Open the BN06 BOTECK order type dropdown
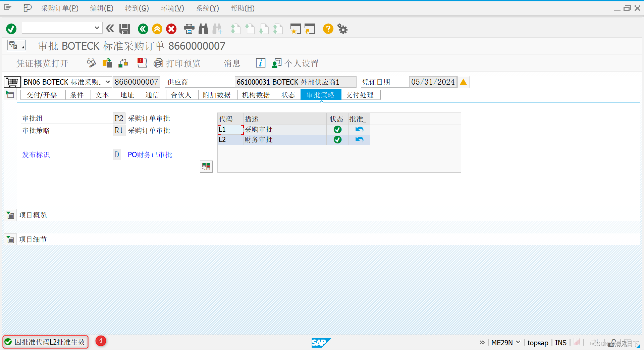The image size is (644, 350). point(108,82)
